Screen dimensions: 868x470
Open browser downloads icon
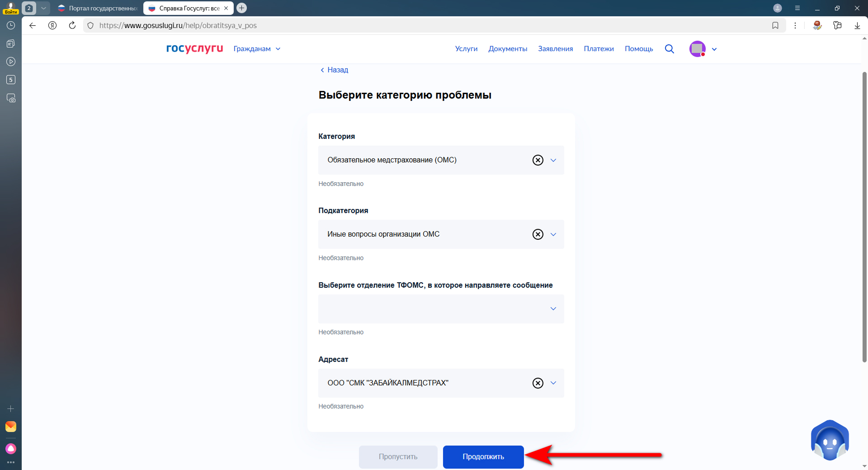857,25
